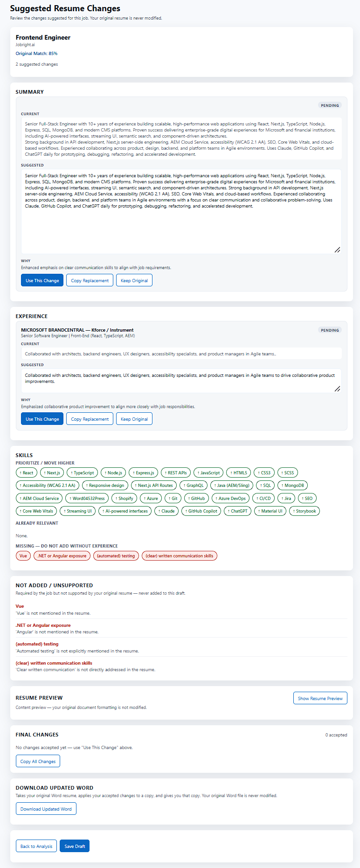Click Copy Replacement in Summary section

(x=90, y=280)
